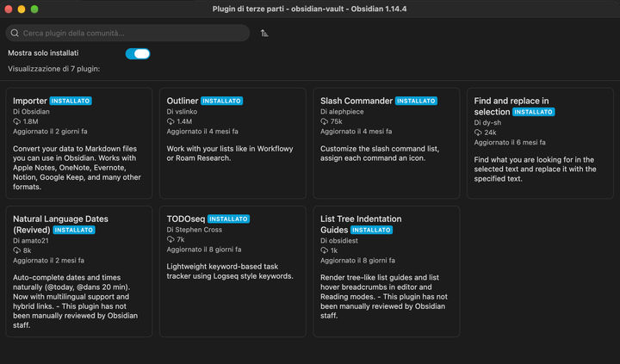Click Importer description about Markdown files
620x364 pixels.
[77, 168]
